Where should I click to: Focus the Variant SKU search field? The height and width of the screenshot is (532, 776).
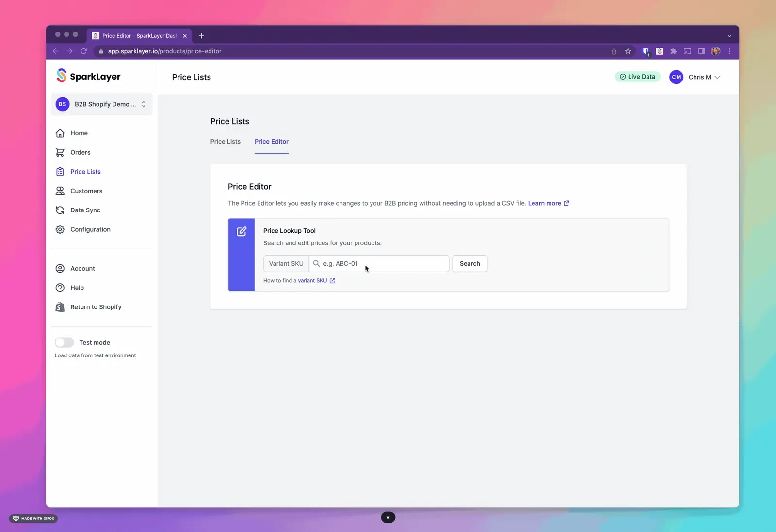tap(379, 263)
